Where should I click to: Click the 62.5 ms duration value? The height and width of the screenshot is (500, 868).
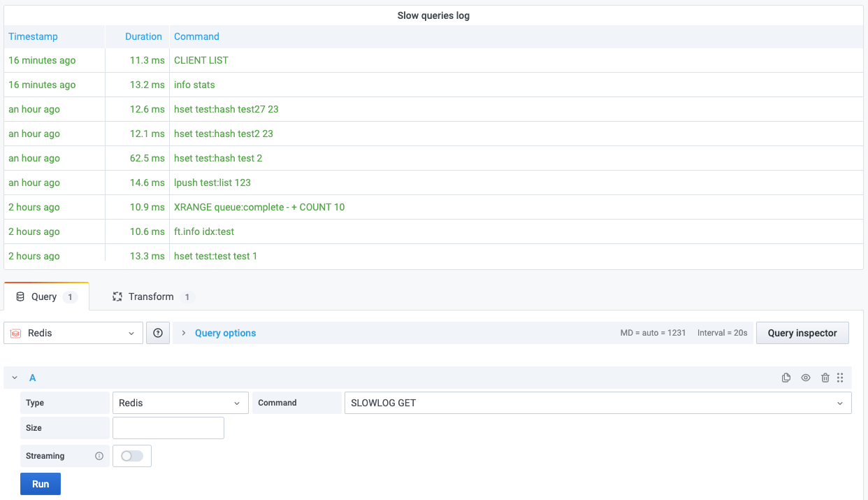(147, 158)
